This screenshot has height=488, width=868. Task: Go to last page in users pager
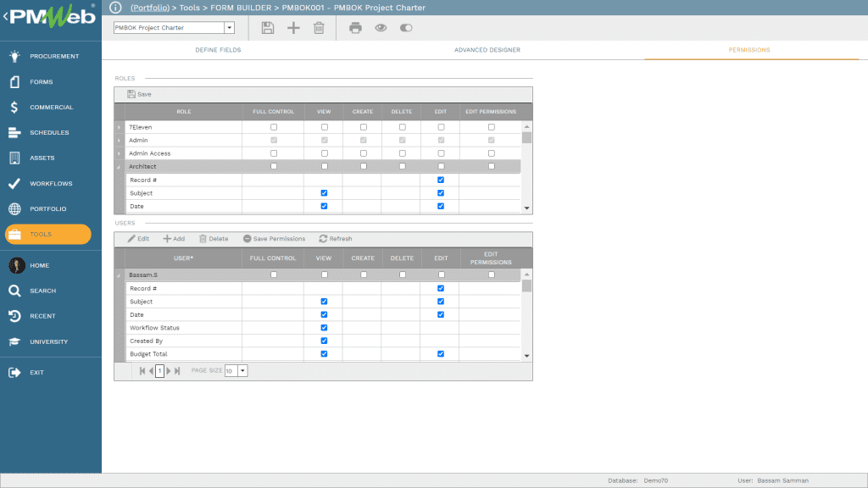(x=177, y=371)
